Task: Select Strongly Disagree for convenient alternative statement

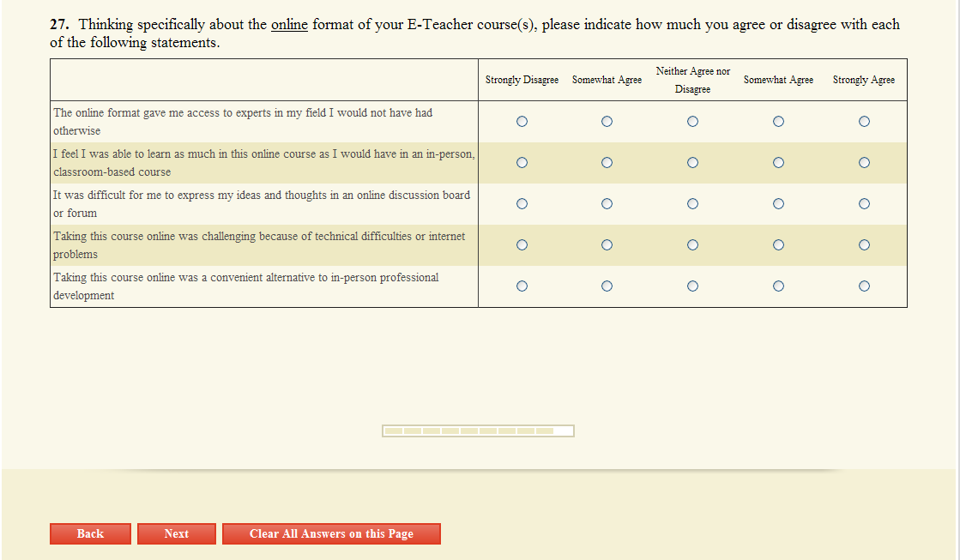Action: coord(522,286)
